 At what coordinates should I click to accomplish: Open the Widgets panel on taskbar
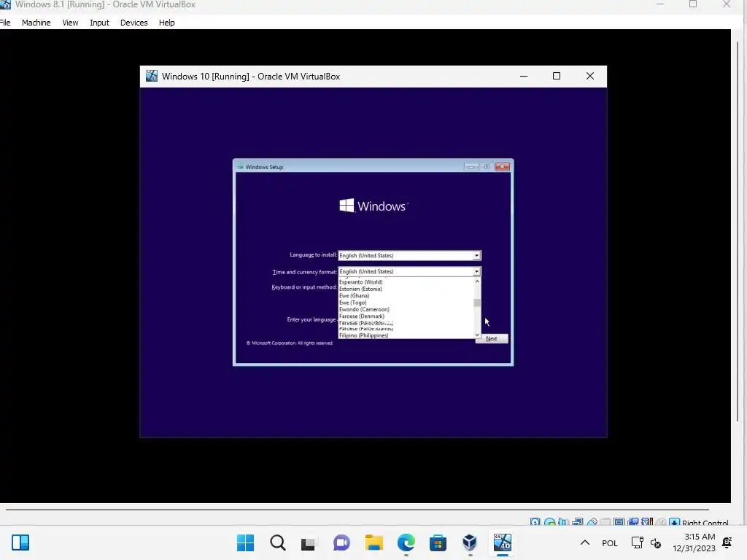[20, 542]
